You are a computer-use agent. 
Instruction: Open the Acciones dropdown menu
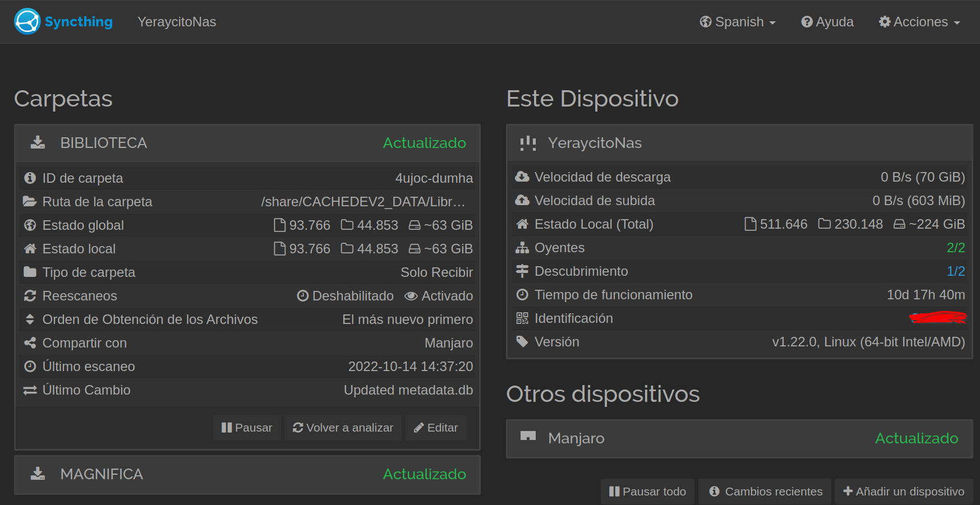coord(919,22)
